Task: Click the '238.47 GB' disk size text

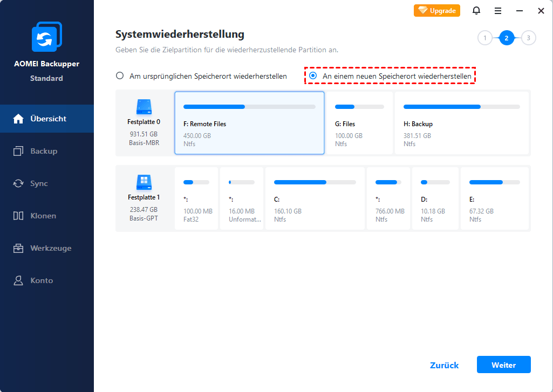Action: [144, 209]
